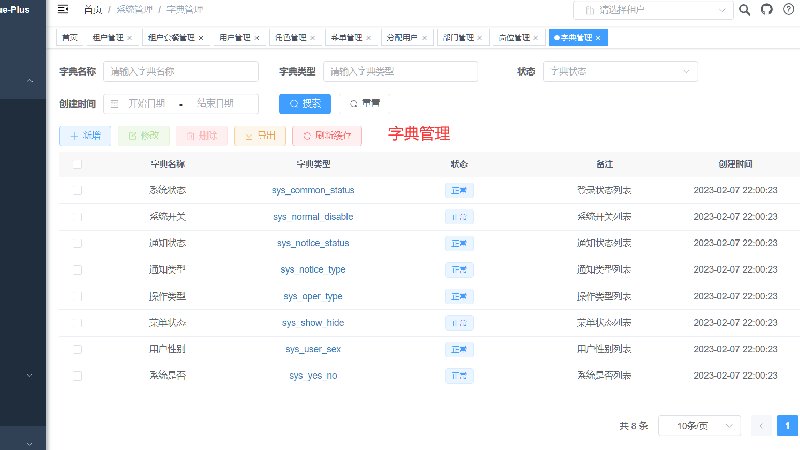Collapse the sidebar with the hamburger icon

click(63, 9)
